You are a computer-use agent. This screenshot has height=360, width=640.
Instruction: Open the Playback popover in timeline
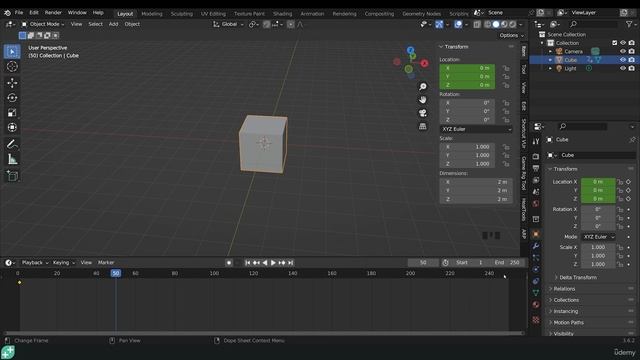point(35,262)
